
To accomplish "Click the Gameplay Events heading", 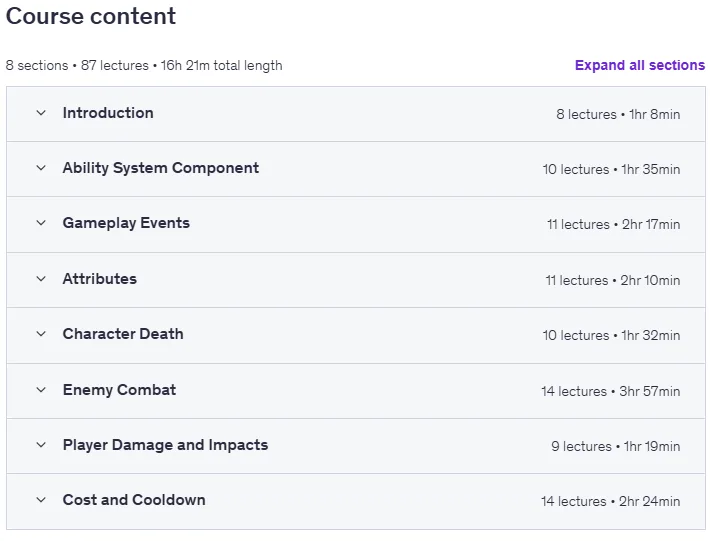I will click(126, 223).
